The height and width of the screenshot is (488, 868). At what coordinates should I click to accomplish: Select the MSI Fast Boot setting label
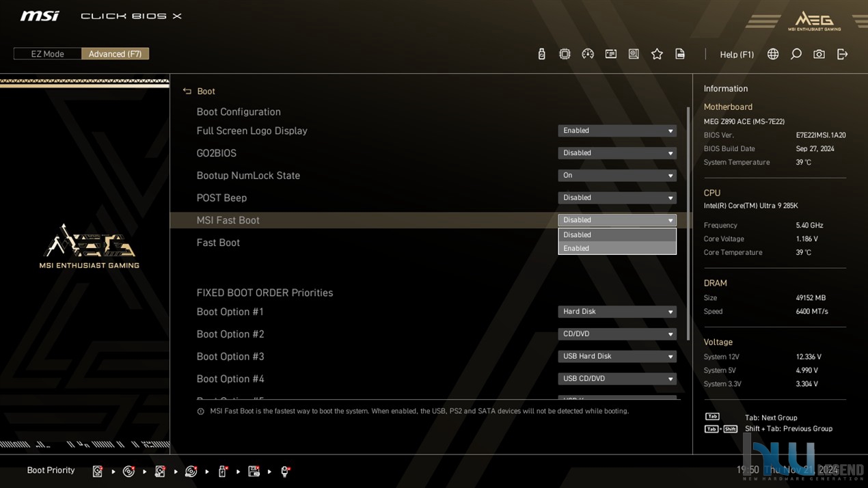click(x=228, y=220)
